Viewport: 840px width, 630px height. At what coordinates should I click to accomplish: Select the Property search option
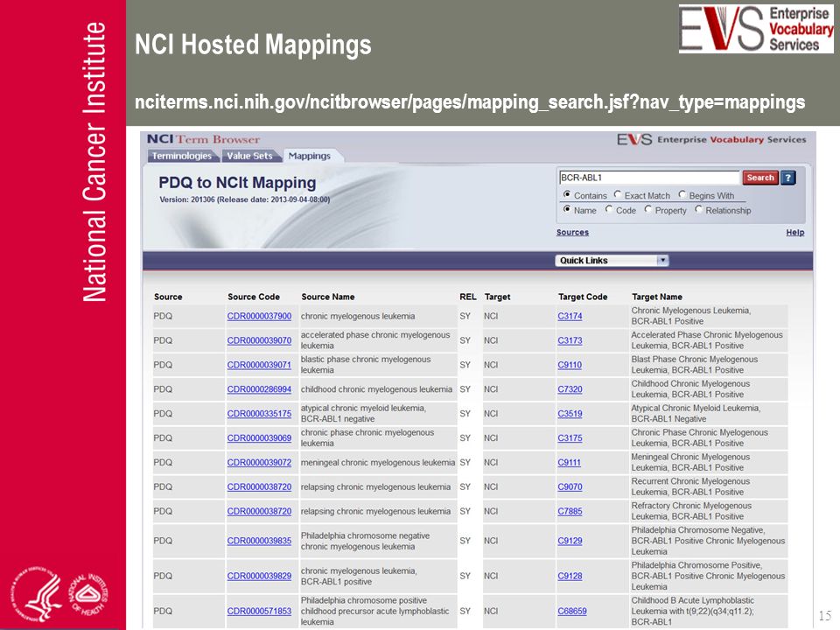[648, 209]
